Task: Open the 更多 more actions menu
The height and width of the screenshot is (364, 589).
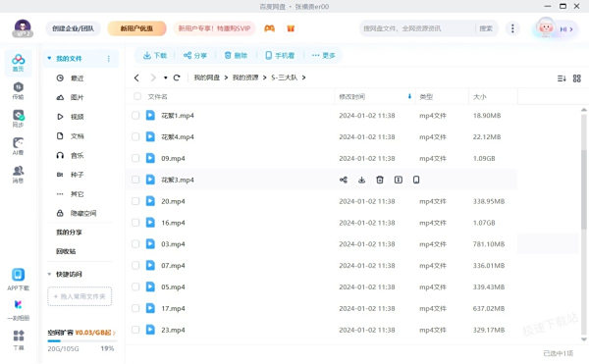Action: pyautogui.click(x=323, y=56)
